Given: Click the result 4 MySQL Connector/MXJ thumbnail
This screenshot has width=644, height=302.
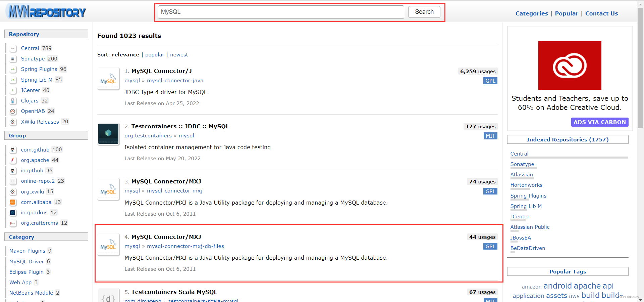Looking at the screenshot, I should (108, 244).
